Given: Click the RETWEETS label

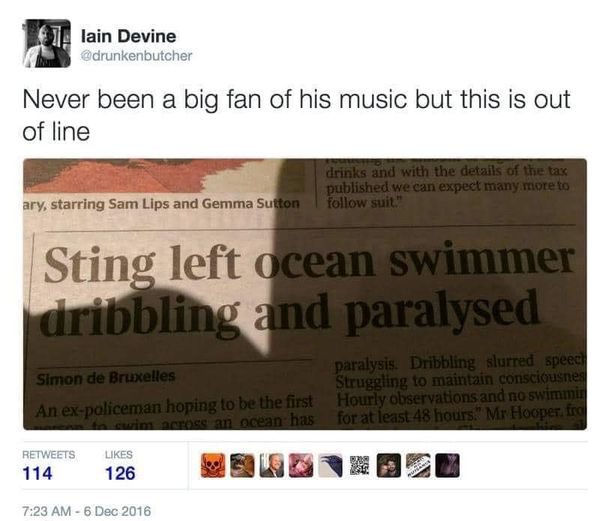Looking at the screenshot, I should [49, 454].
